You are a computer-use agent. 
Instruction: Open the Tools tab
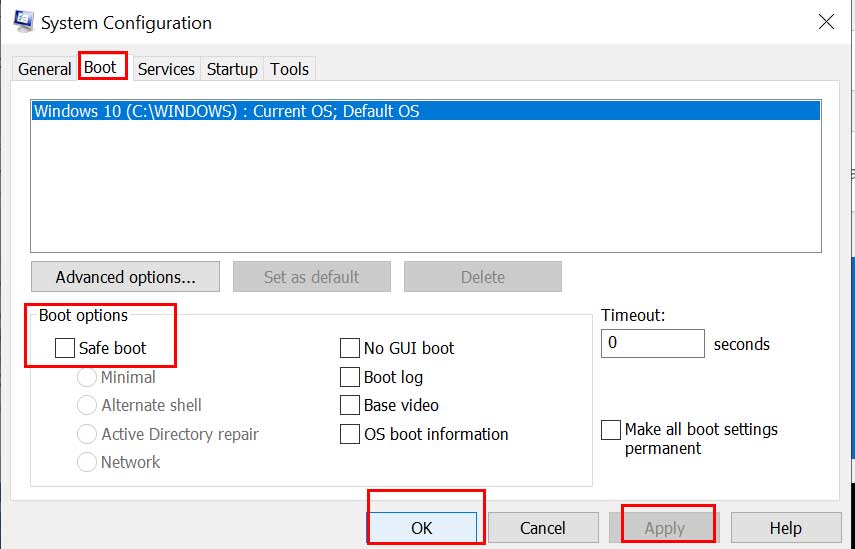(x=289, y=69)
